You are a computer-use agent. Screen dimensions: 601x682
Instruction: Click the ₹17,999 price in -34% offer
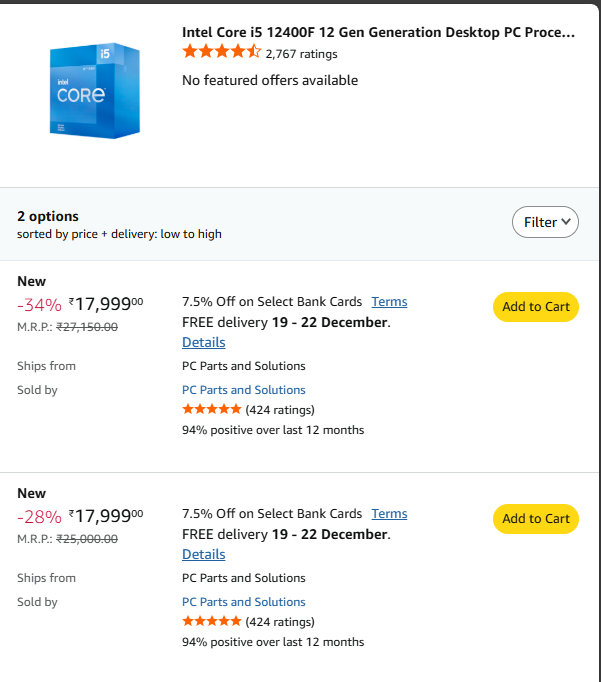click(x=106, y=305)
